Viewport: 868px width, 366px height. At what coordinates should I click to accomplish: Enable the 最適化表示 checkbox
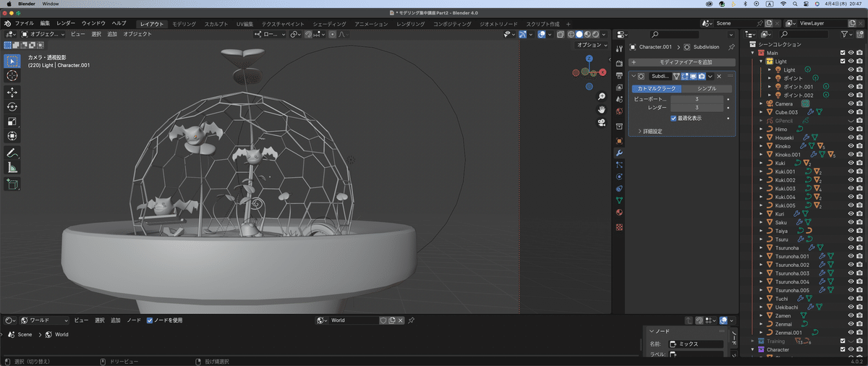[673, 118]
